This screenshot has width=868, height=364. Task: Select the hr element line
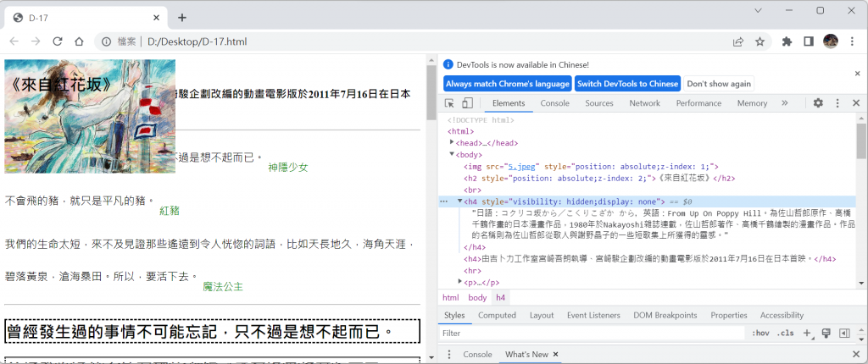click(473, 271)
